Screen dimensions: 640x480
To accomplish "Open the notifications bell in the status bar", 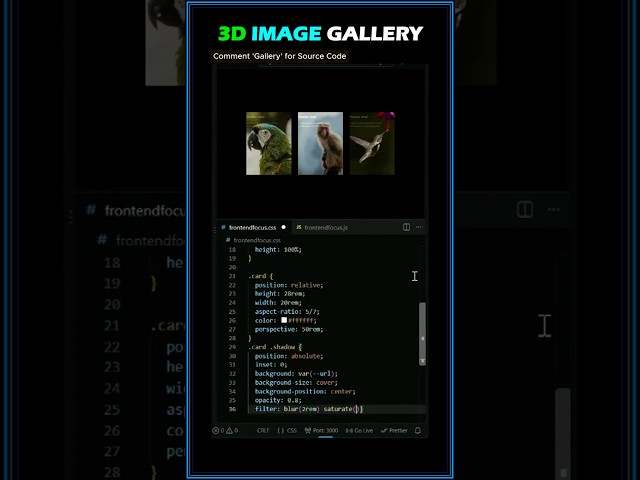I will click(x=418, y=430).
